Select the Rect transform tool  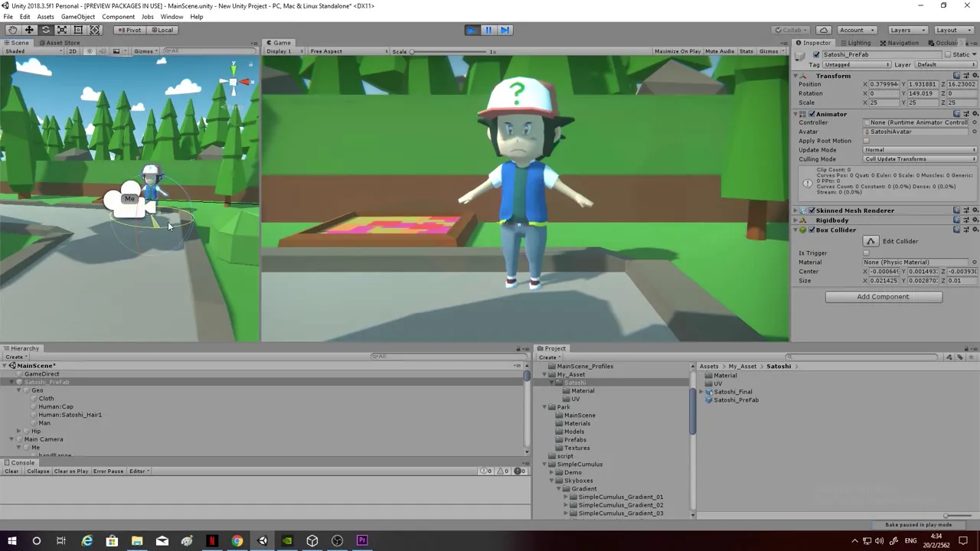[x=78, y=30]
